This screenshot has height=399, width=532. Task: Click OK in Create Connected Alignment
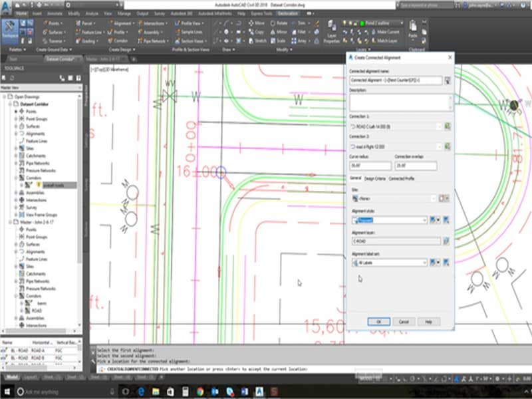click(378, 321)
